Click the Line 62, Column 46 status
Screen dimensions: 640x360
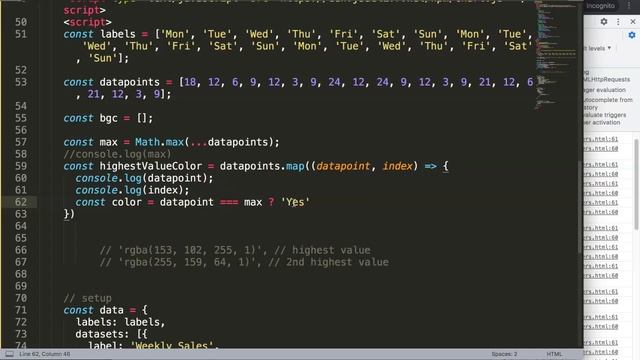click(x=44, y=354)
